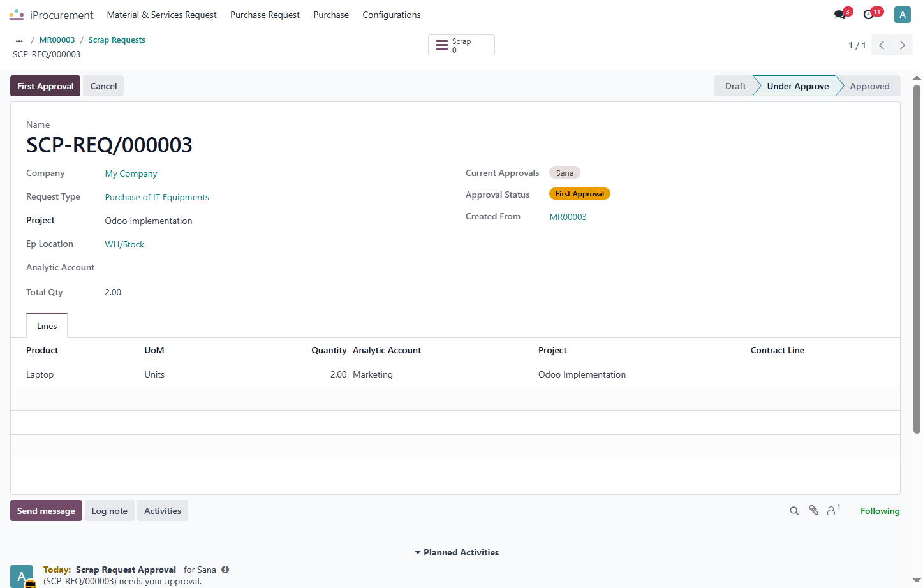
Task: Open the Activities button
Action: coord(163,511)
